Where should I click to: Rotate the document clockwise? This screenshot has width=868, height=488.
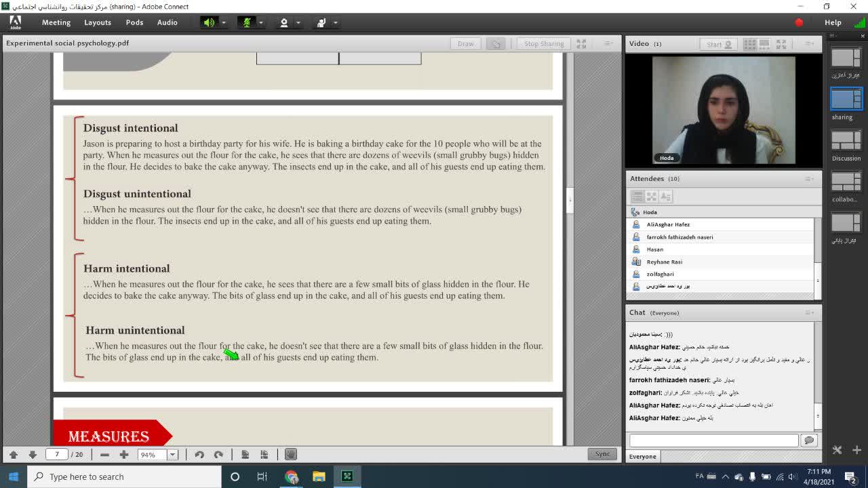click(x=218, y=455)
